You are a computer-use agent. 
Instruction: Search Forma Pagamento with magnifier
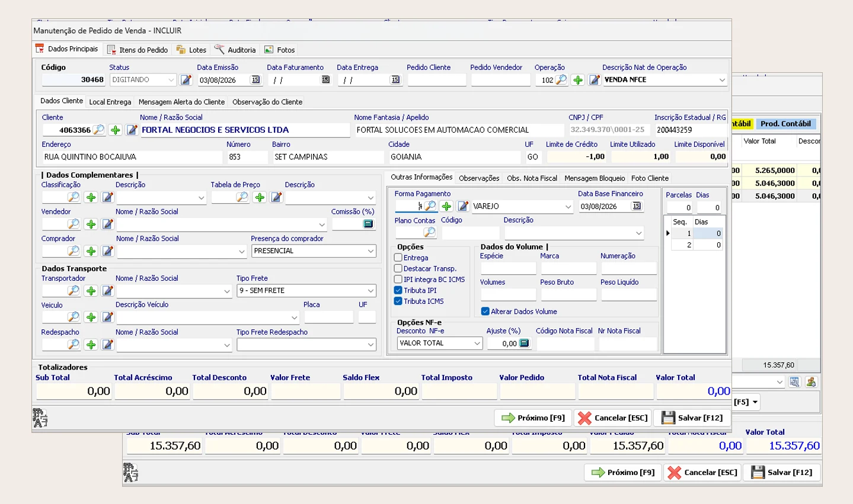coord(430,206)
